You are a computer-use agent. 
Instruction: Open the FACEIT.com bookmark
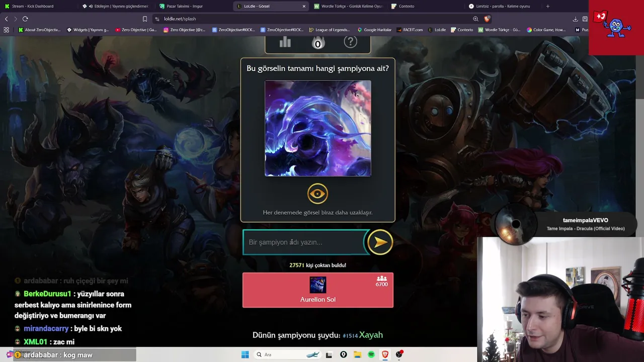click(x=410, y=30)
